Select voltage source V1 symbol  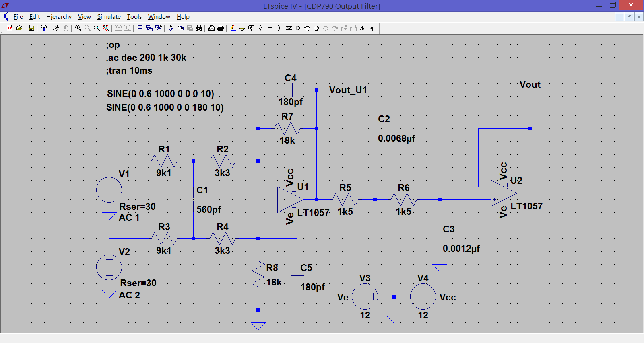(x=109, y=189)
